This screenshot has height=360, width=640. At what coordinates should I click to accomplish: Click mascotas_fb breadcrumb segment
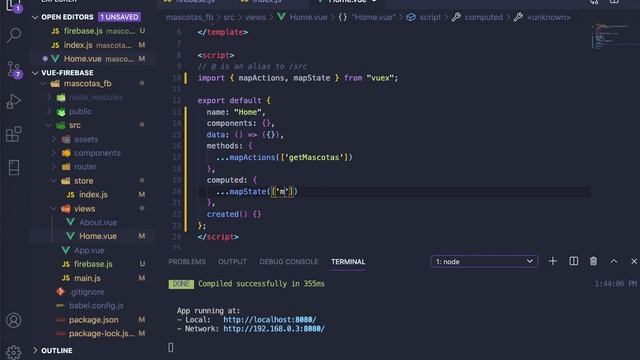tap(189, 17)
